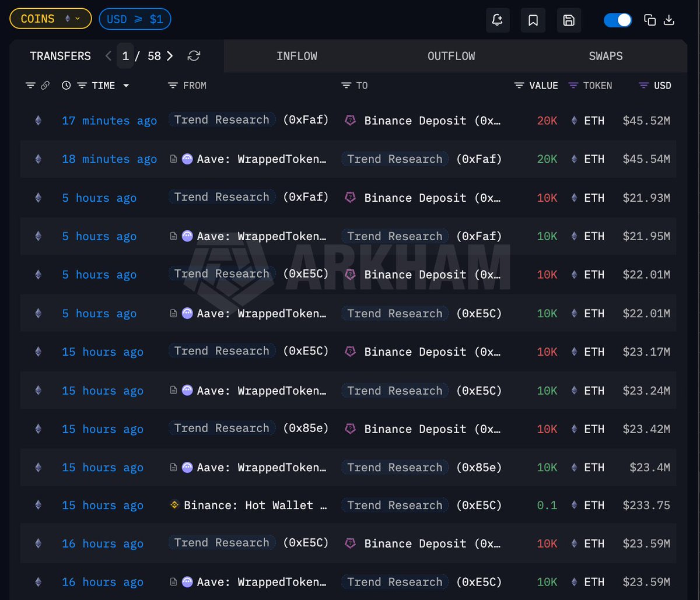This screenshot has height=600, width=700.
Task: Click Binance Deposit in the 17 minutes row
Action: click(432, 121)
